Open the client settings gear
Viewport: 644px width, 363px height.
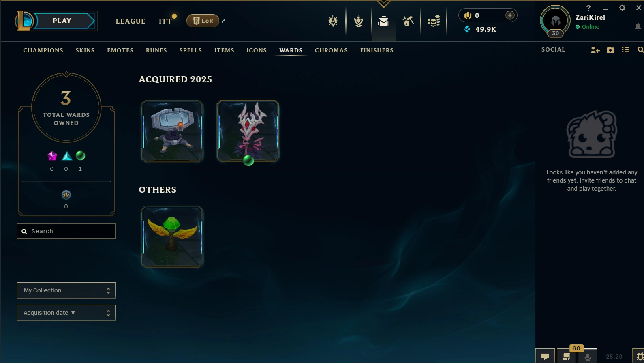point(622,8)
